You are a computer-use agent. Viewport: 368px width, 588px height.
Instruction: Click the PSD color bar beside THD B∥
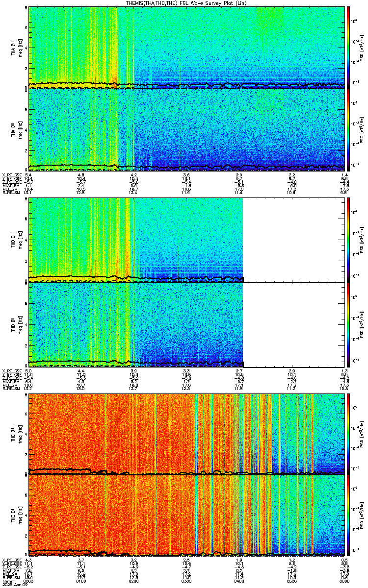349,324
